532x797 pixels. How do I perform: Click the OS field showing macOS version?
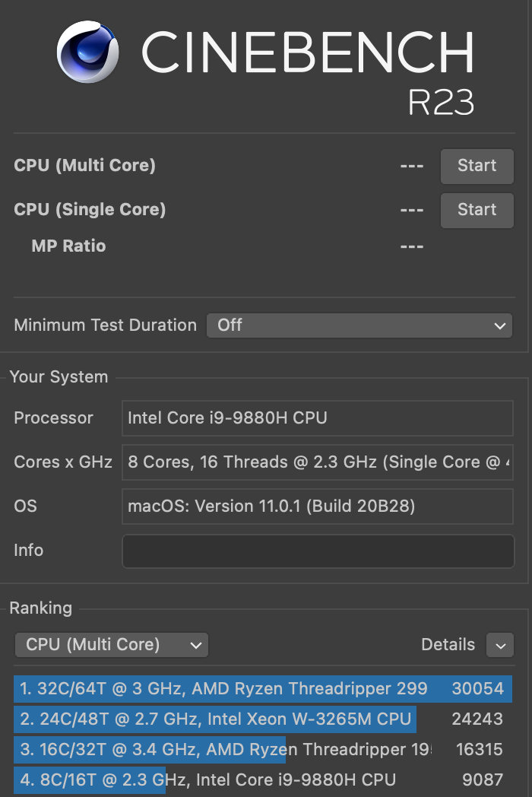(318, 506)
